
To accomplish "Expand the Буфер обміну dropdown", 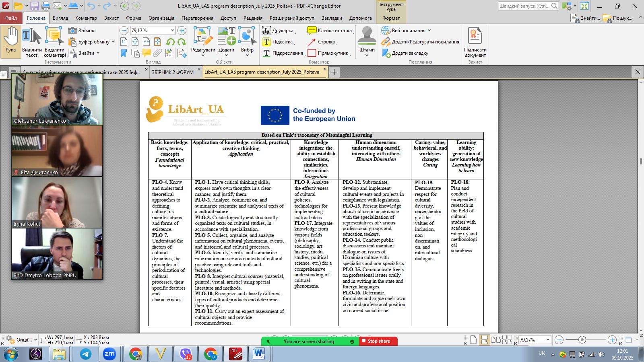I will tap(113, 42).
